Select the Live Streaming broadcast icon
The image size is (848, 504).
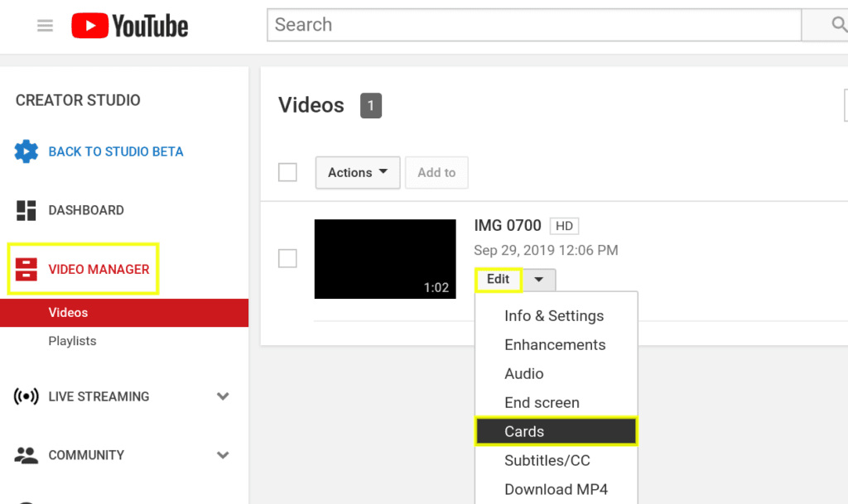(x=25, y=396)
